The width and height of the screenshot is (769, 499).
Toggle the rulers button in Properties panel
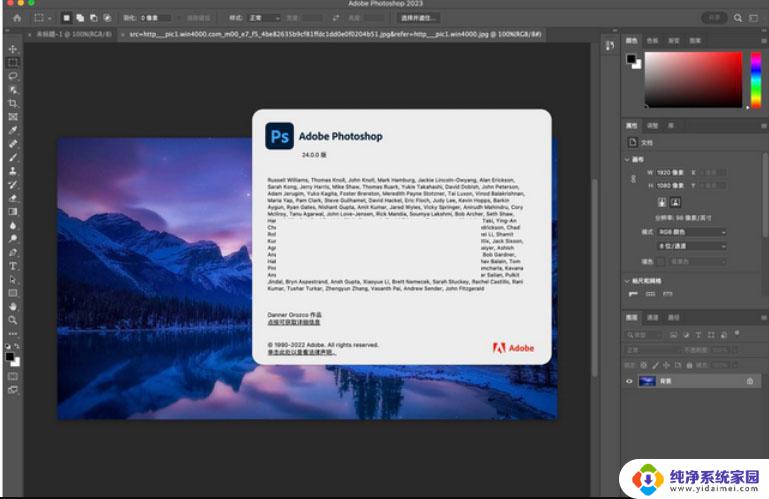pyautogui.click(x=633, y=294)
